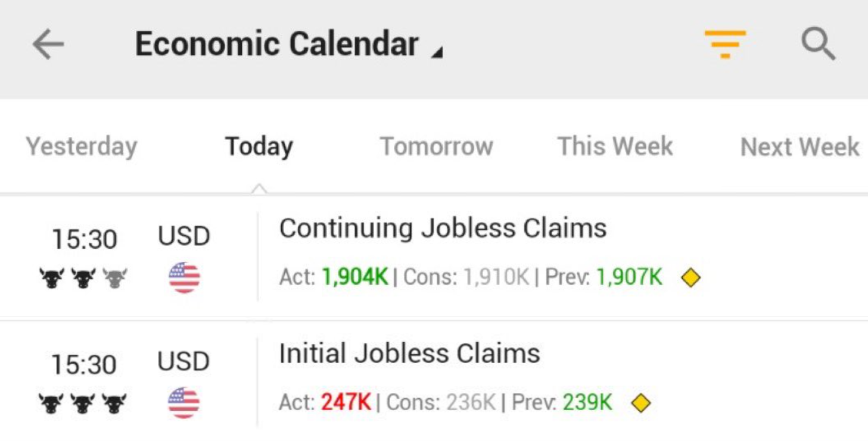Screen dimensions: 868x441
Task: Open the Continuing Jobless Claims event
Action: pyautogui.click(x=443, y=229)
